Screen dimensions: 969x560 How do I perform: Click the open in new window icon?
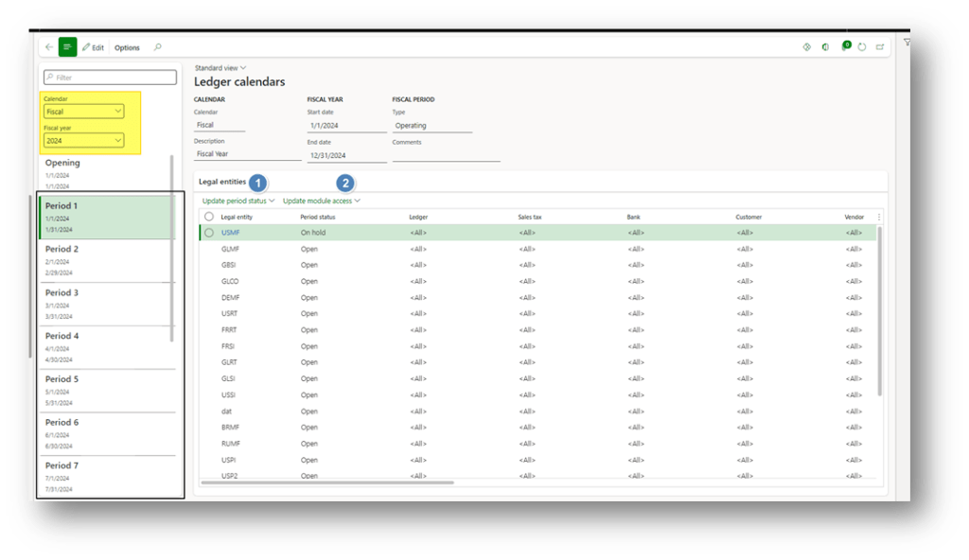coord(880,47)
